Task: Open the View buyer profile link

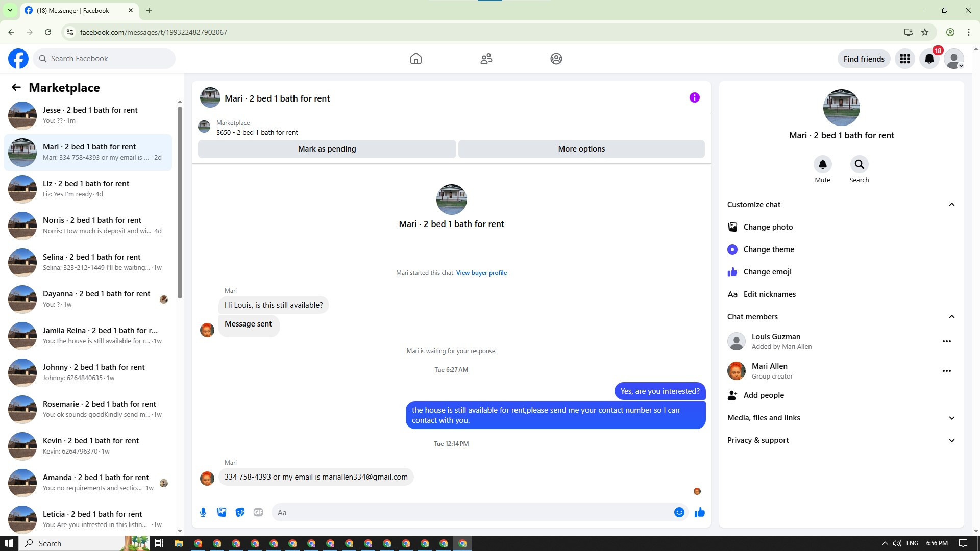Action: (x=481, y=273)
